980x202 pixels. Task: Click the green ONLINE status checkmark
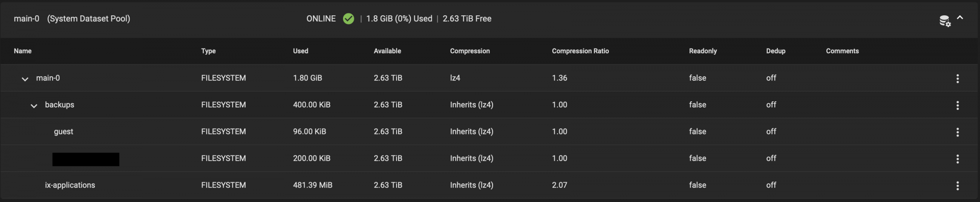click(x=349, y=19)
